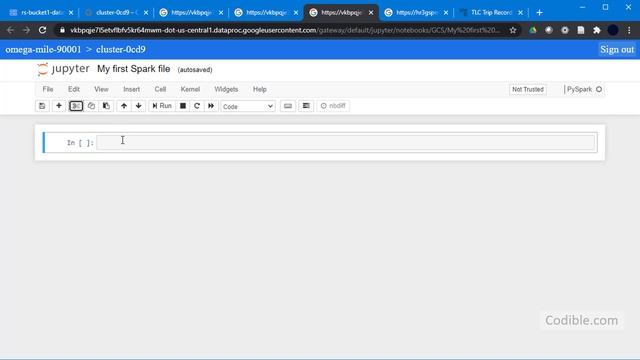Switch to the https://hr3gsp browser tab
640x360 pixels.
pyautogui.click(x=416, y=13)
